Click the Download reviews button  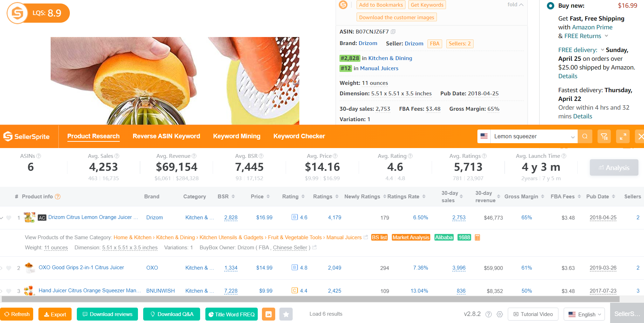[107, 314]
